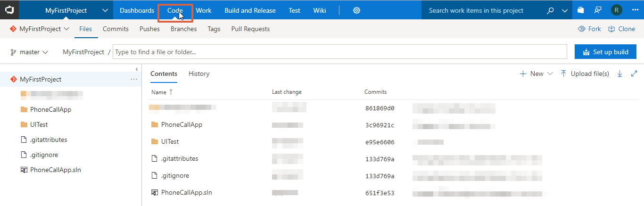The image size is (644, 206).
Task: Select UITest folder in the tree
Action: point(39,124)
